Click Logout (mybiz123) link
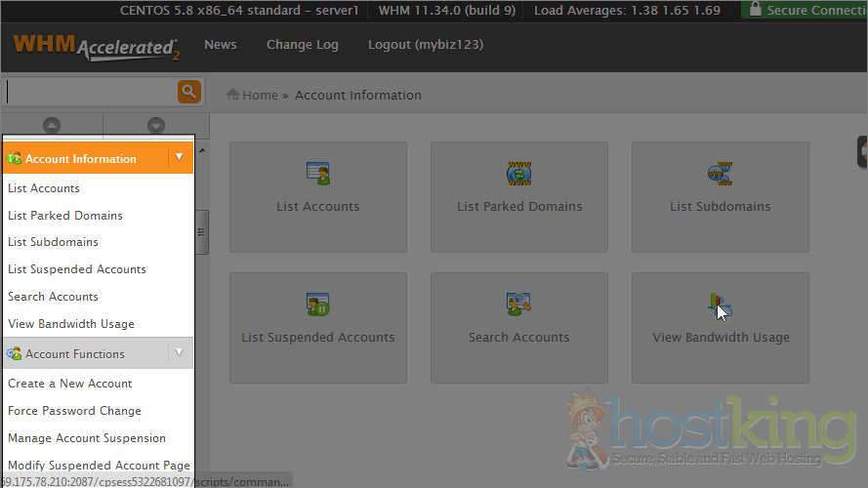The image size is (868, 488). click(x=425, y=45)
